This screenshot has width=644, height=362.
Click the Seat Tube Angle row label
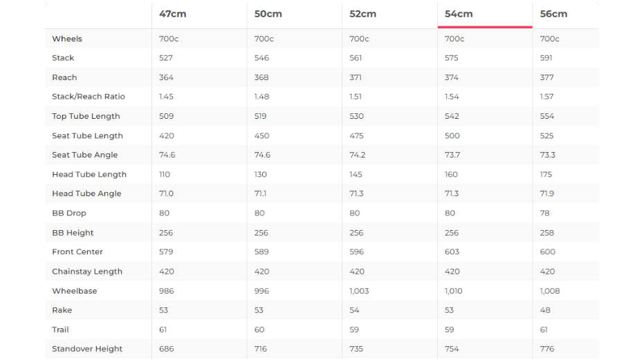(x=85, y=155)
